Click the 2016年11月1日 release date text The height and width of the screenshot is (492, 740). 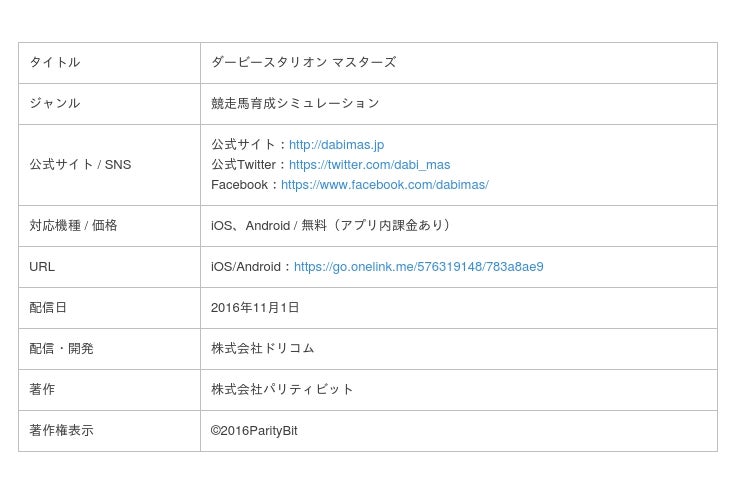tap(255, 308)
